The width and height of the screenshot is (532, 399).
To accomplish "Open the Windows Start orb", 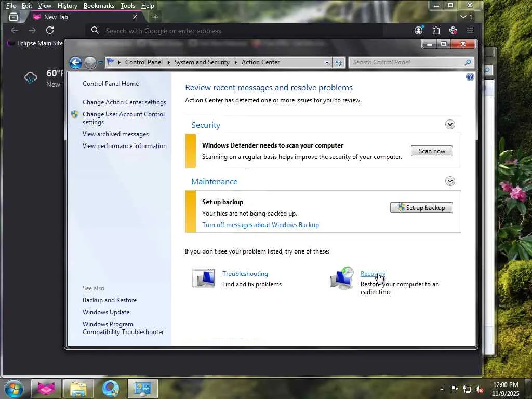I will pos(14,389).
